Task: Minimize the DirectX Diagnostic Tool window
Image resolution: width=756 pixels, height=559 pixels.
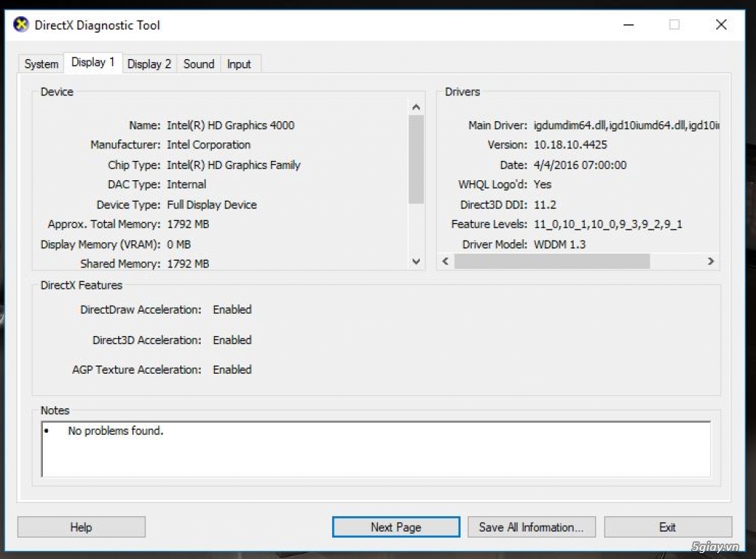Action: (x=628, y=24)
